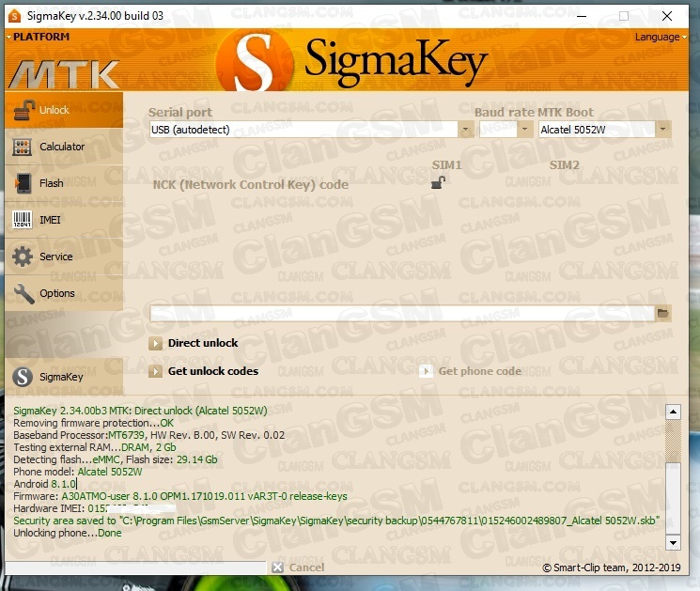Click Get unlock codes
The width and height of the screenshot is (700, 591).
(204, 371)
